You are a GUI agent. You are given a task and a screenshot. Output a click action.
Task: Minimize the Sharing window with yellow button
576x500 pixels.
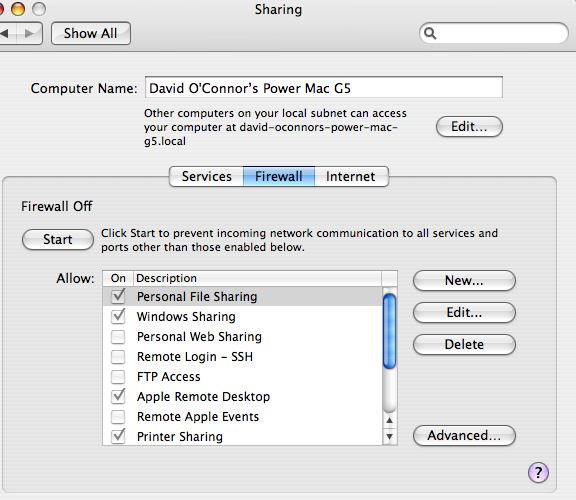(x=18, y=8)
